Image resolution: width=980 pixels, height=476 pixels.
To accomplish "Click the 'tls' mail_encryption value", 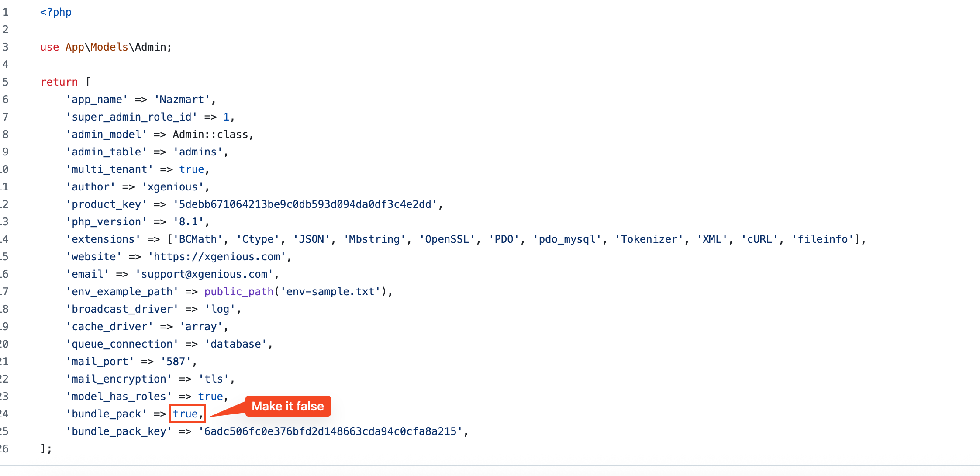I will coord(214,379).
